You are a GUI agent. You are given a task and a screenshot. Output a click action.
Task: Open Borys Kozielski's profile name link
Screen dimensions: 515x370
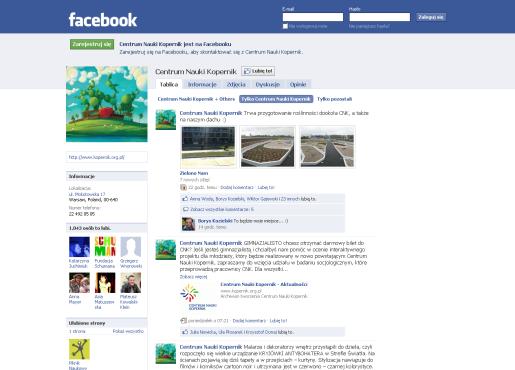(x=215, y=221)
